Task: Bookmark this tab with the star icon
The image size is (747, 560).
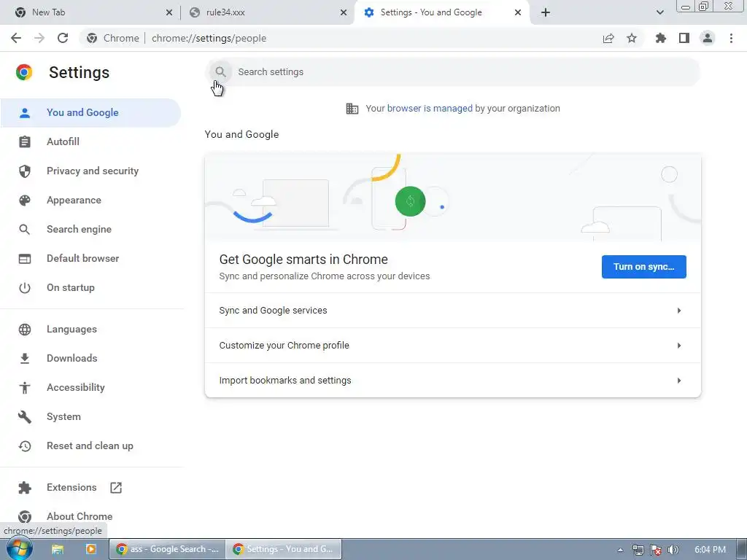Action: 632,38
